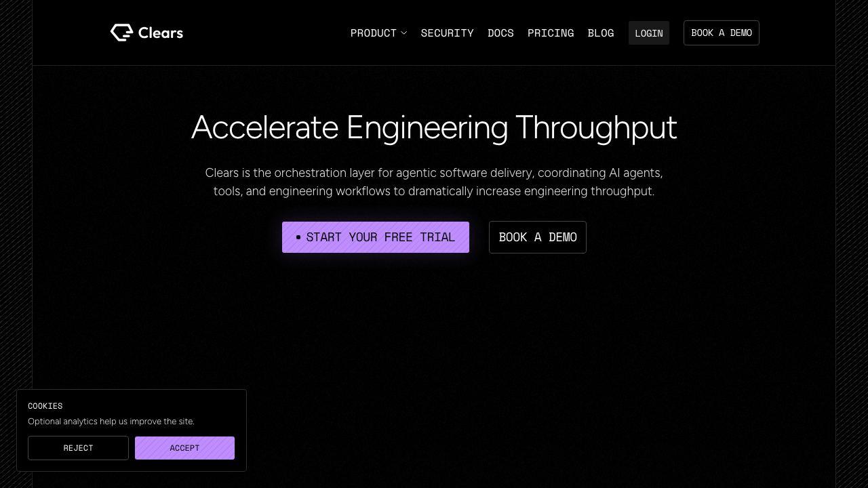868x488 pixels.
Task: Select BOOK A DEMO in the navigation bar
Action: point(722,33)
